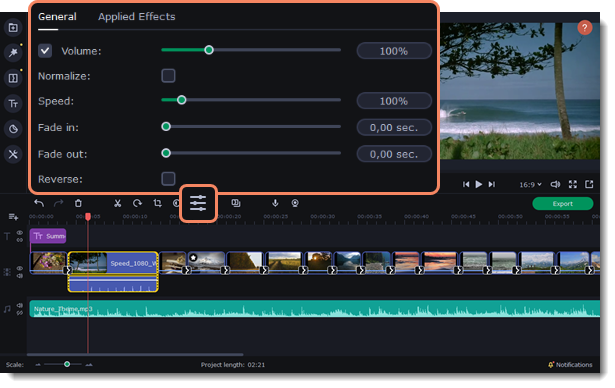Enable the Normalize checkbox

168,76
